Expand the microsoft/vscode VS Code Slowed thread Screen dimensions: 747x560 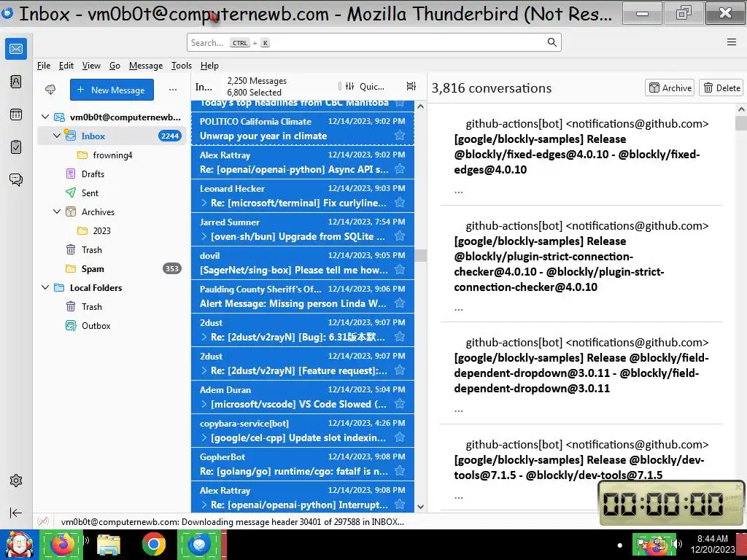point(204,404)
